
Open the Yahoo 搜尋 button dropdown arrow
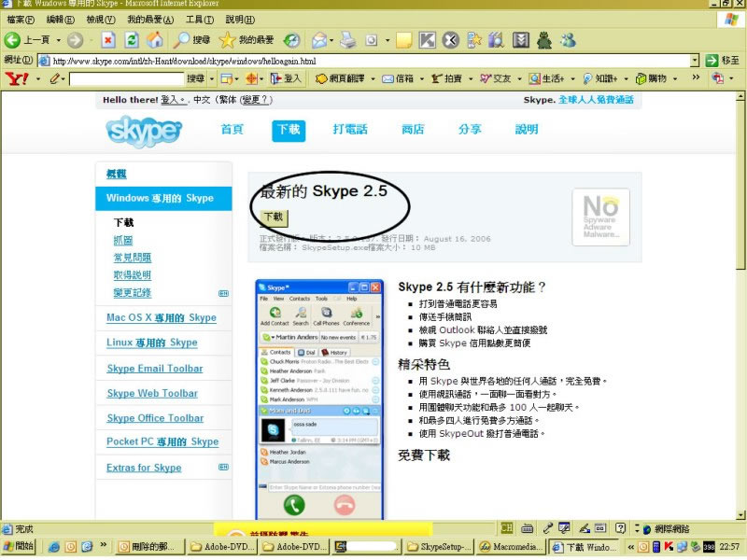pos(212,78)
